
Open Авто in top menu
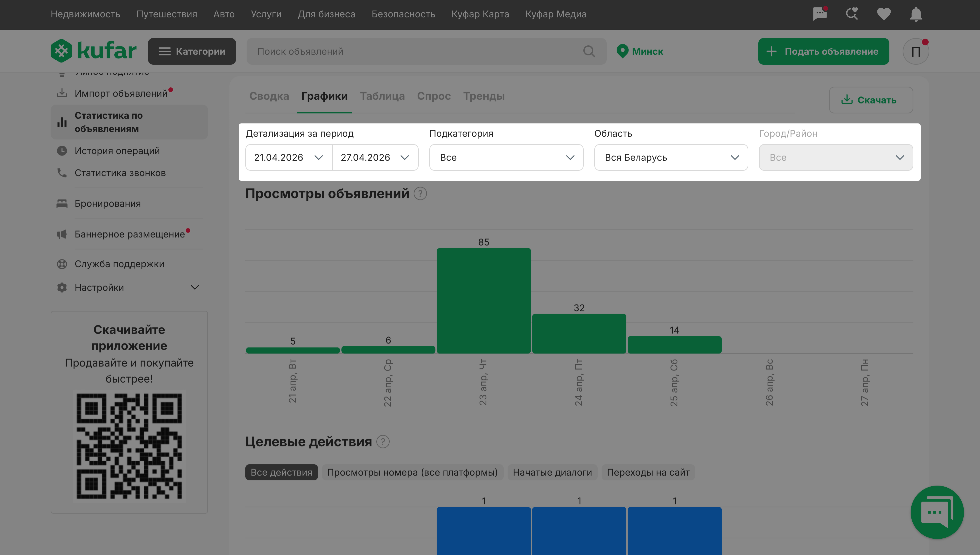click(x=224, y=14)
